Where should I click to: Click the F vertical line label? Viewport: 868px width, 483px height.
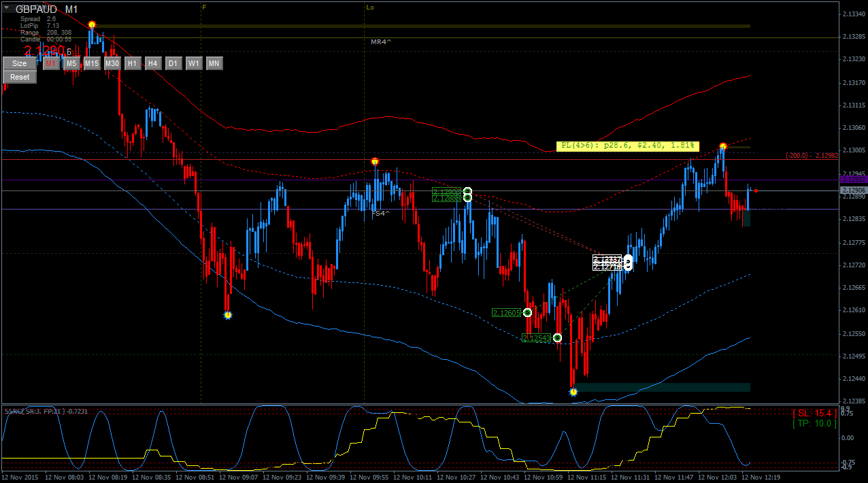204,7
